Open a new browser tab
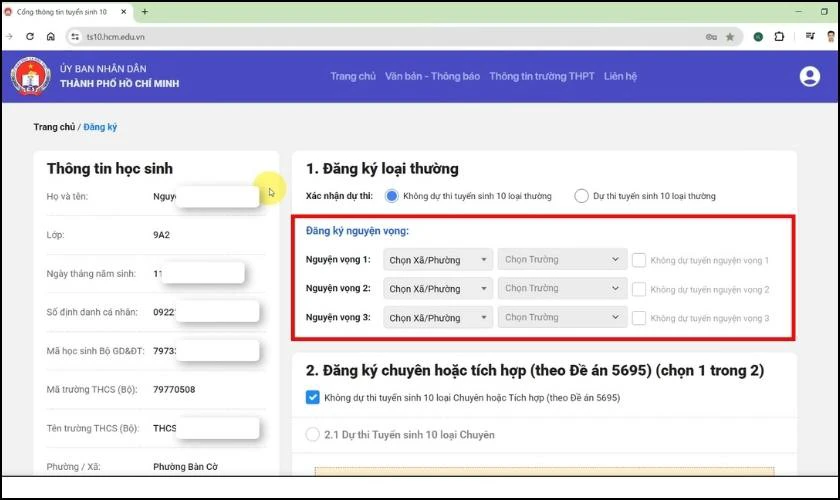Screen dimensions: 840x500 pos(144,11)
